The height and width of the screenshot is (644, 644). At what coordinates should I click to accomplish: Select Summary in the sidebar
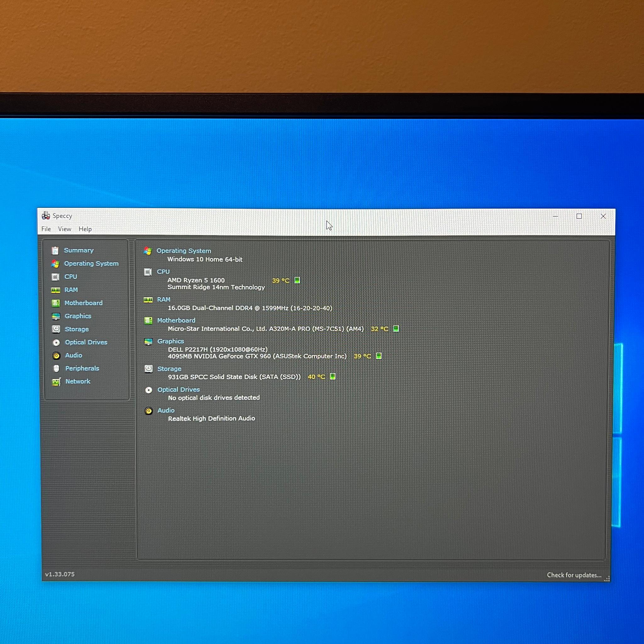(x=79, y=250)
